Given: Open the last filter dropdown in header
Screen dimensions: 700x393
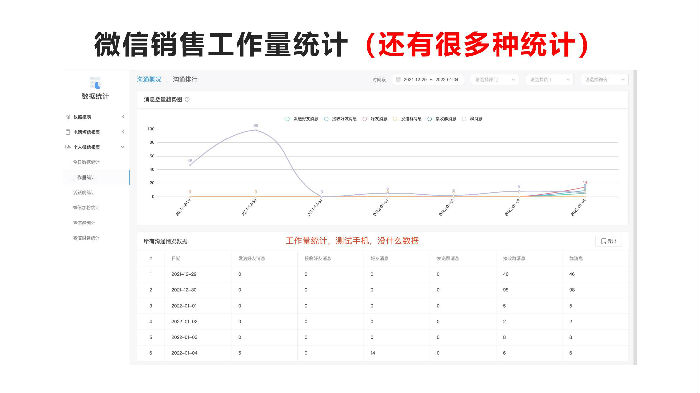Looking at the screenshot, I should coord(604,79).
